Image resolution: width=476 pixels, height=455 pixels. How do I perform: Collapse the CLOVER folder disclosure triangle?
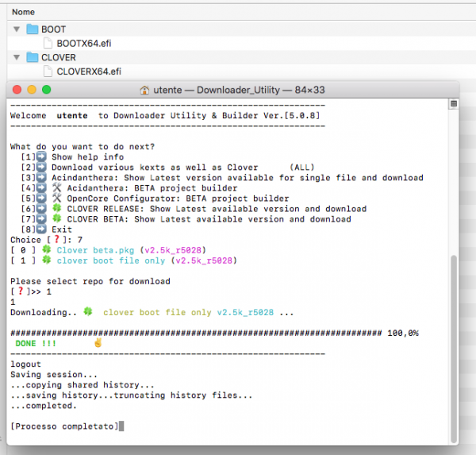(x=17, y=57)
